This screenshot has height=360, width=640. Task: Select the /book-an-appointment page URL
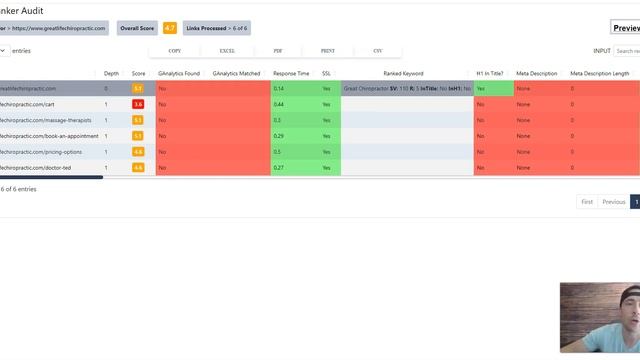point(49,136)
